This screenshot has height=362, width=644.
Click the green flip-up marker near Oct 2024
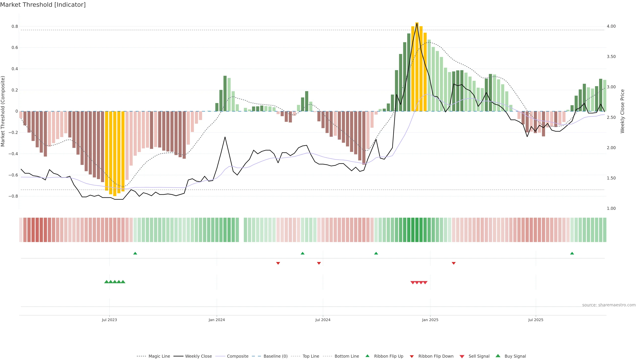(x=376, y=253)
